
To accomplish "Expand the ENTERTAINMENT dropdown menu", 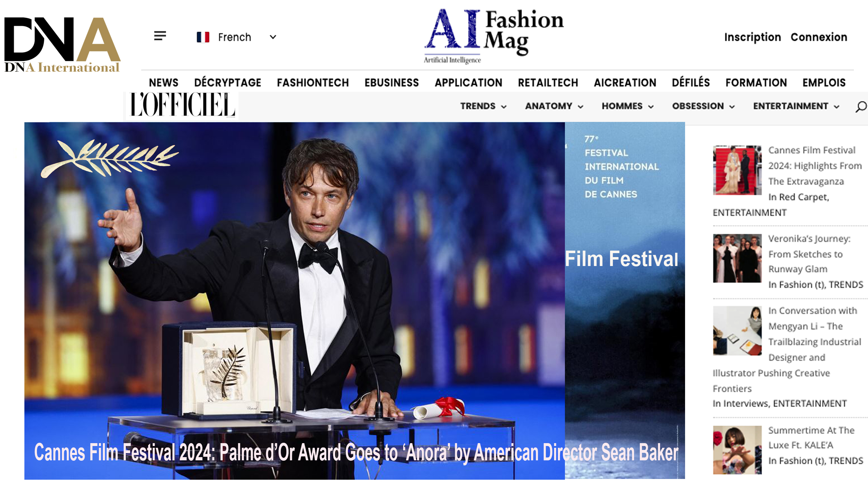I will [796, 106].
